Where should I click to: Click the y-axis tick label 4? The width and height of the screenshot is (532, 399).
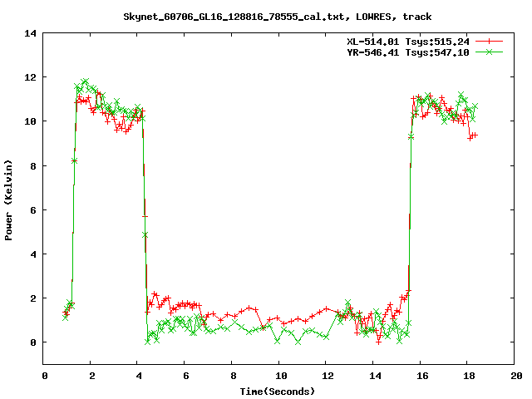point(33,254)
